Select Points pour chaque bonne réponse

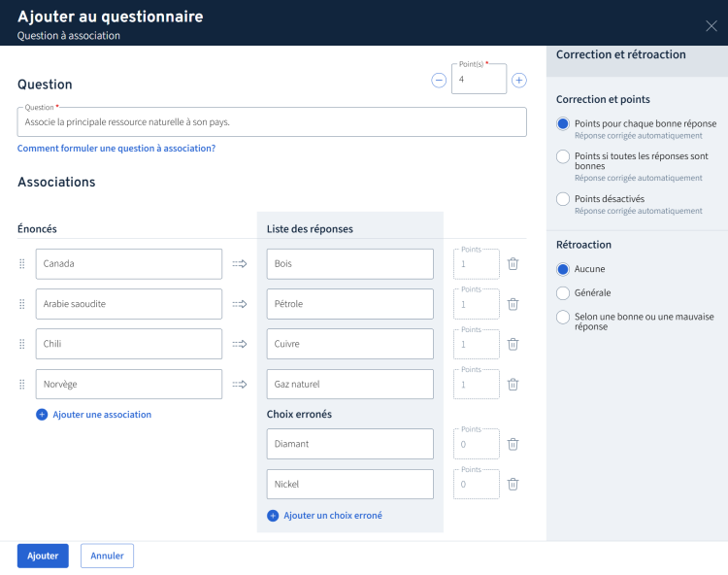coord(563,124)
